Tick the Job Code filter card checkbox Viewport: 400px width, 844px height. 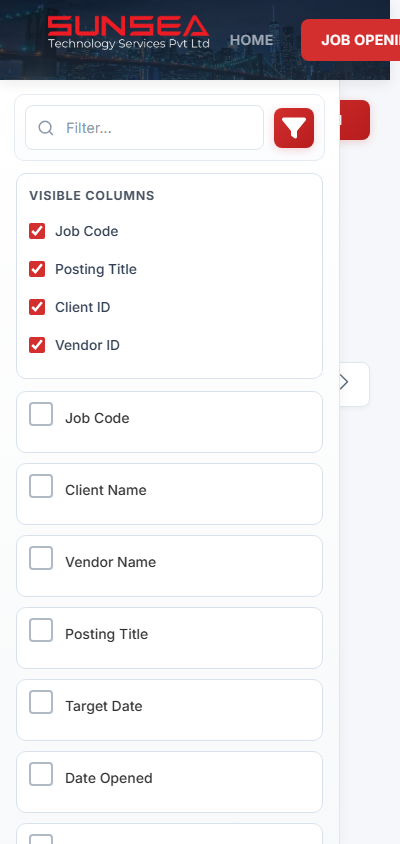point(41,414)
